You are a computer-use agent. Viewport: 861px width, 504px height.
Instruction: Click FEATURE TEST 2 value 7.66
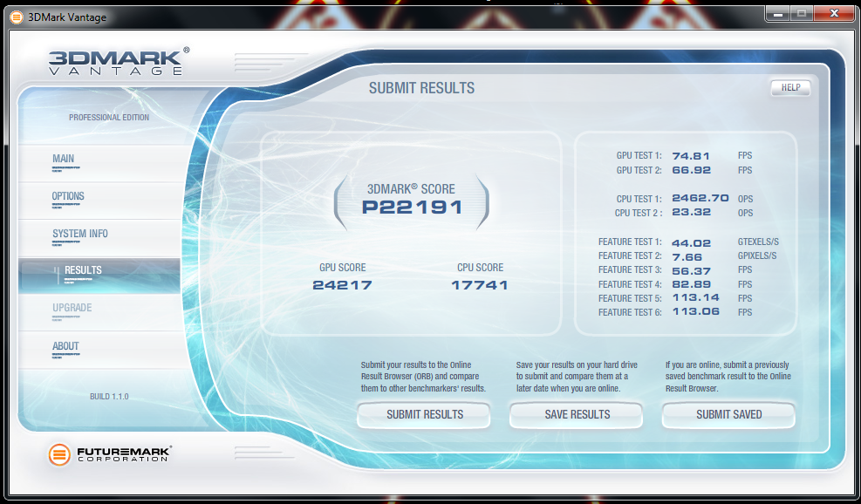pyautogui.click(x=687, y=257)
